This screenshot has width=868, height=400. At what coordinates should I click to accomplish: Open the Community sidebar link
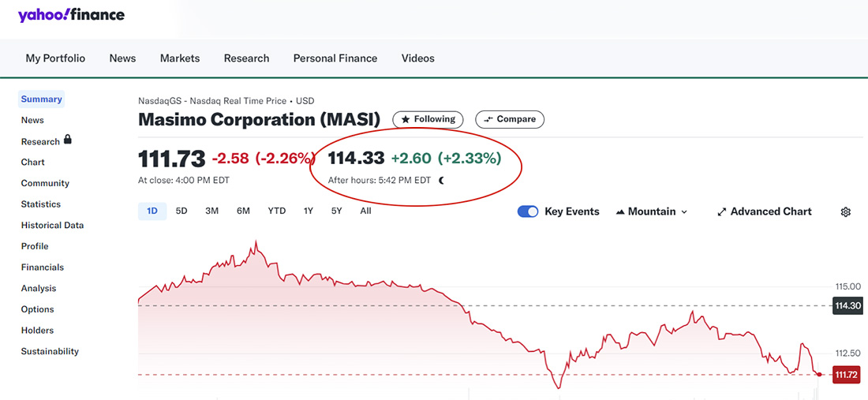45,183
